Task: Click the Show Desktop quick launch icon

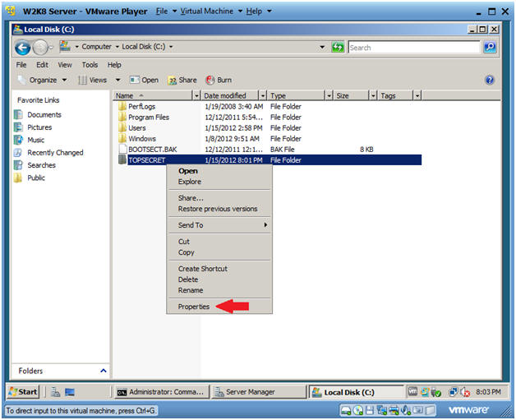Action: tap(70, 392)
